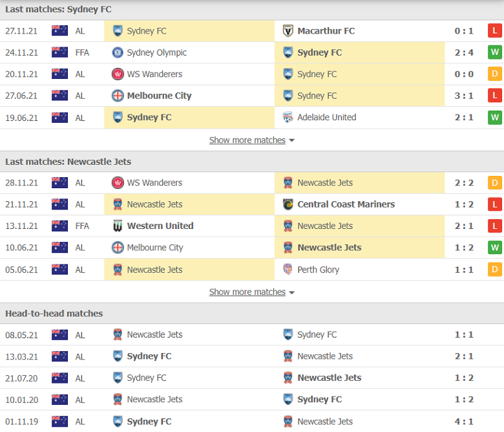Click 'Head-to-head matches' heading
The image size is (504, 432).
point(54,314)
